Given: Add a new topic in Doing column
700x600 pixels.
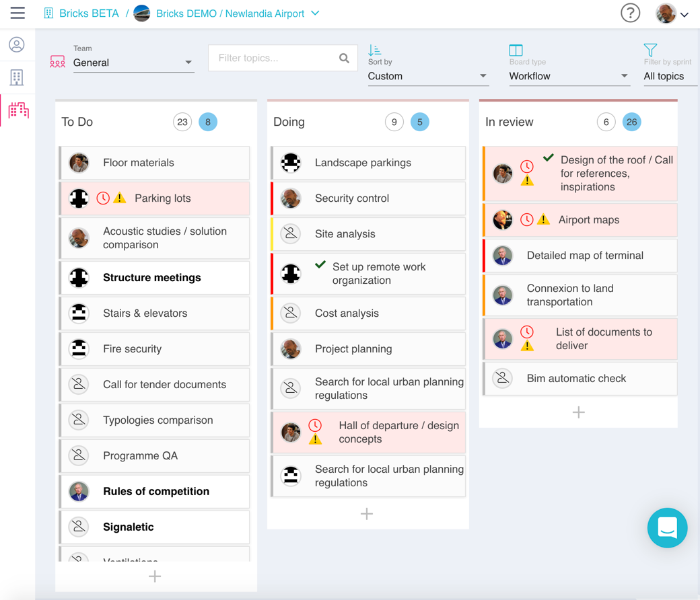Looking at the screenshot, I should [x=367, y=514].
